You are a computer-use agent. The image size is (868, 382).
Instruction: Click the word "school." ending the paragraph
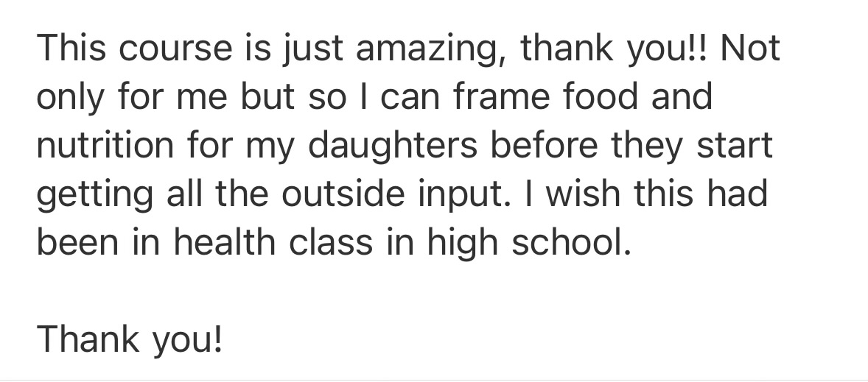tap(571, 243)
